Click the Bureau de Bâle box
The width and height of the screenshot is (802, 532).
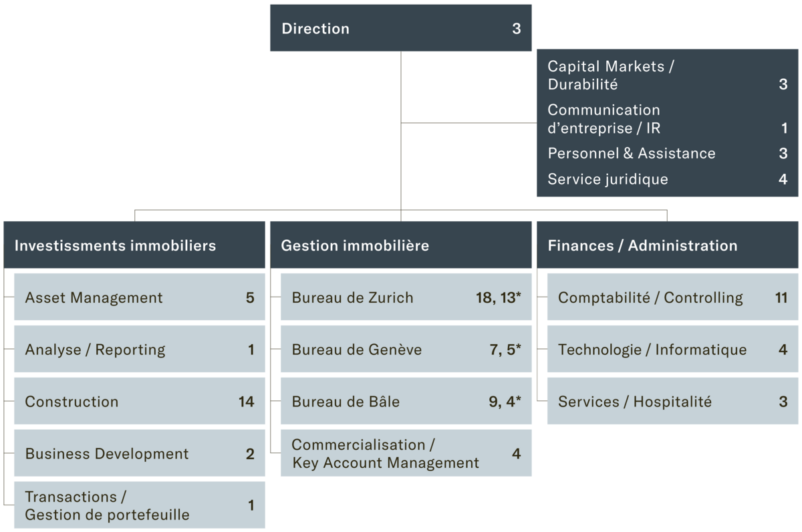tap(406, 402)
